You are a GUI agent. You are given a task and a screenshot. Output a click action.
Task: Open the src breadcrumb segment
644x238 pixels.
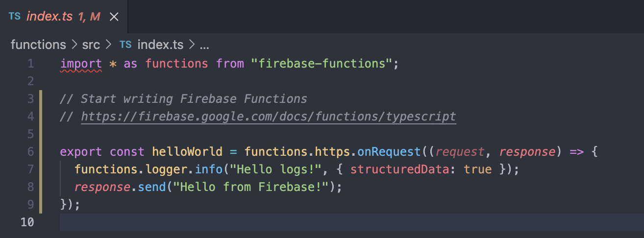tap(91, 45)
